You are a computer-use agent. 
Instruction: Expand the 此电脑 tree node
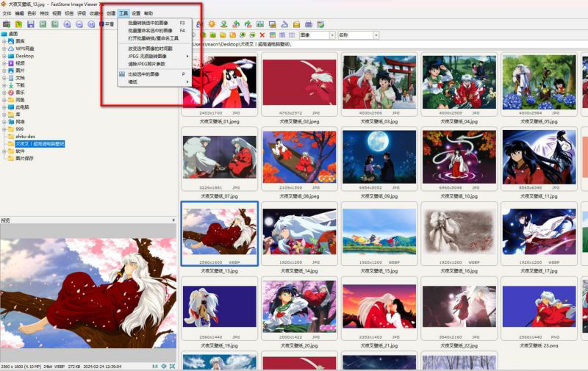pos(4,107)
